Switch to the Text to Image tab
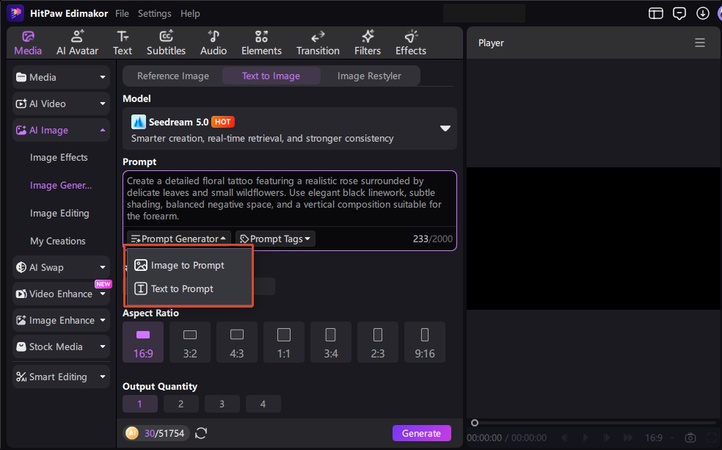 (271, 76)
